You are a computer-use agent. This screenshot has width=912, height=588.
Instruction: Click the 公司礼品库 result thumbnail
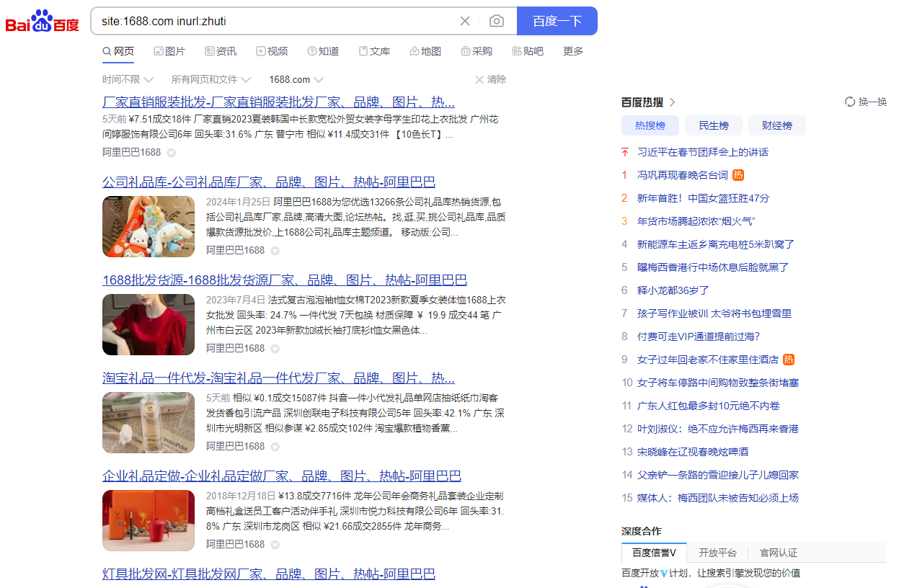149,226
